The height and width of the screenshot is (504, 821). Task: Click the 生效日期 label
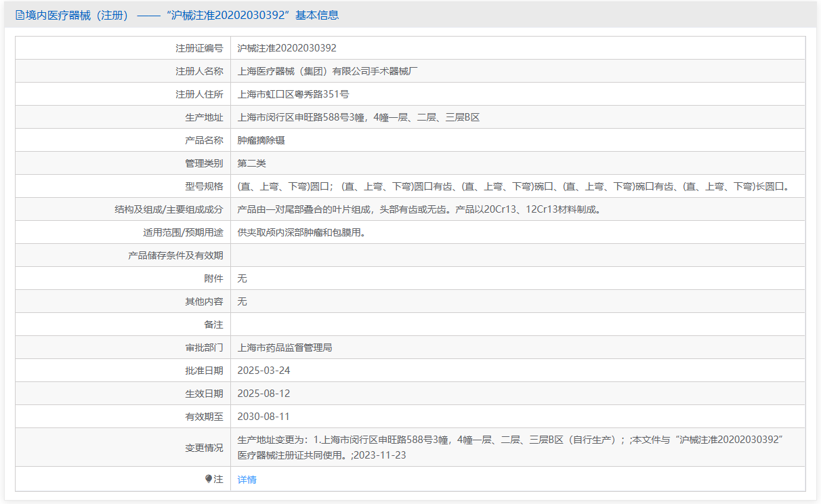coord(204,394)
